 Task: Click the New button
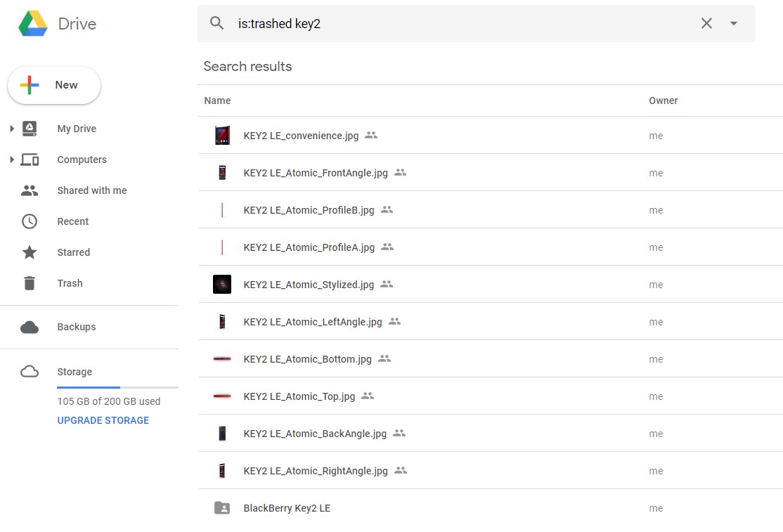click(x=54, y=85)
